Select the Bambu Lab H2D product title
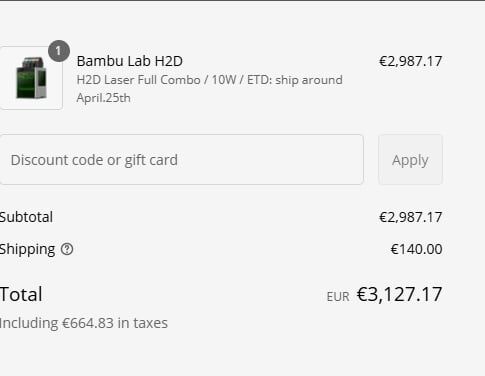 pyautogui.click(x=130, y=61)
